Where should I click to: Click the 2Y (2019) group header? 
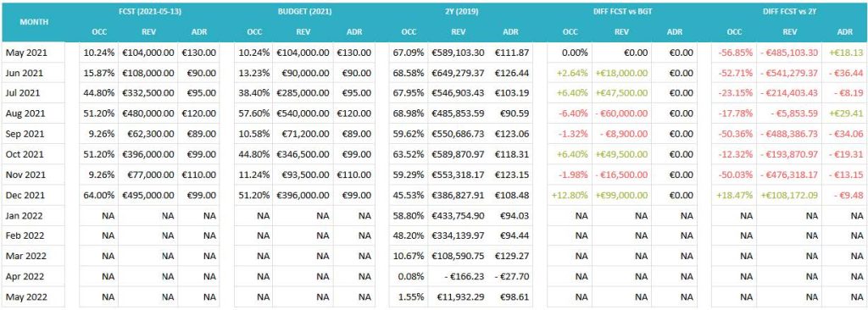[x=459, y=11]
